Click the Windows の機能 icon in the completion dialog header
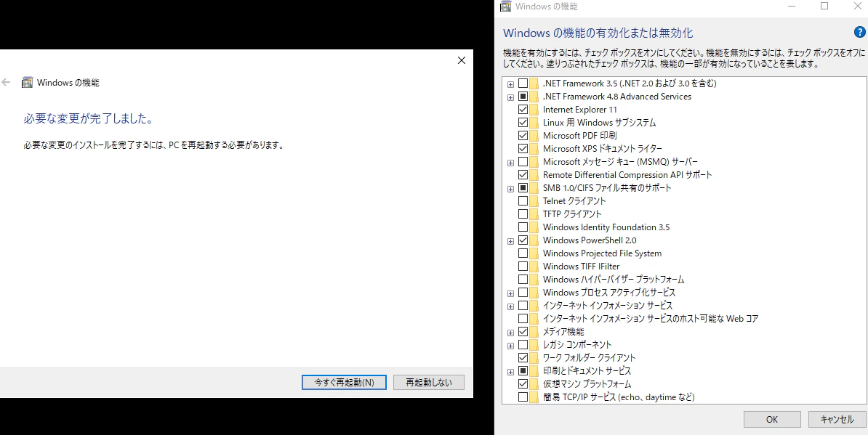This screenshot has height=435, width=868. click(x=27, y=83)
